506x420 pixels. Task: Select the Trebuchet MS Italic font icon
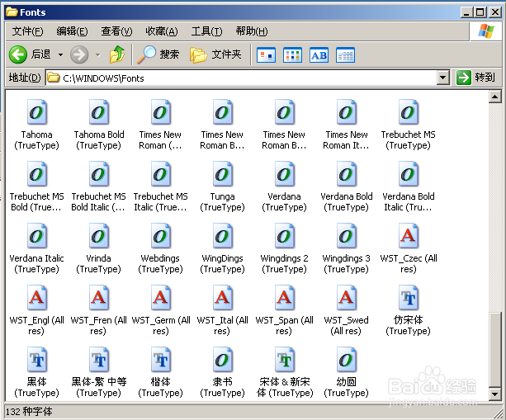tap(161, 174)
